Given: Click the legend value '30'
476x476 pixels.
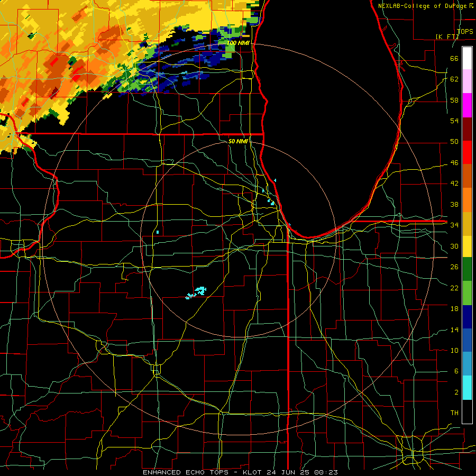Looking at the screenshot, I should (454, 246).
